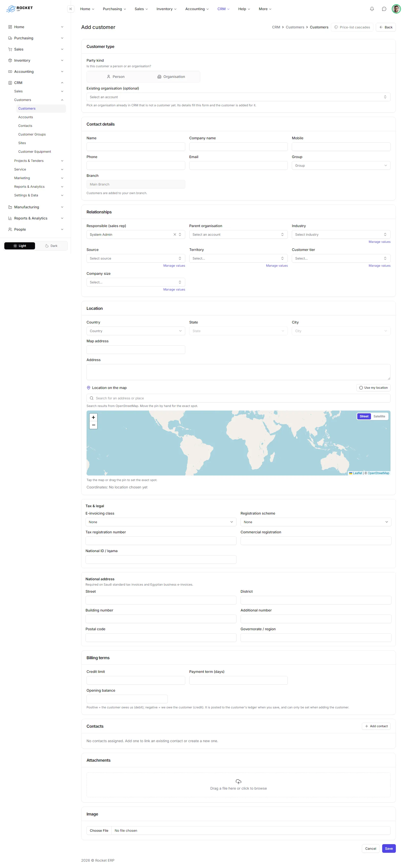406x868 pixels.
Task: Open the user avatar menu
Action: (396, 9)
